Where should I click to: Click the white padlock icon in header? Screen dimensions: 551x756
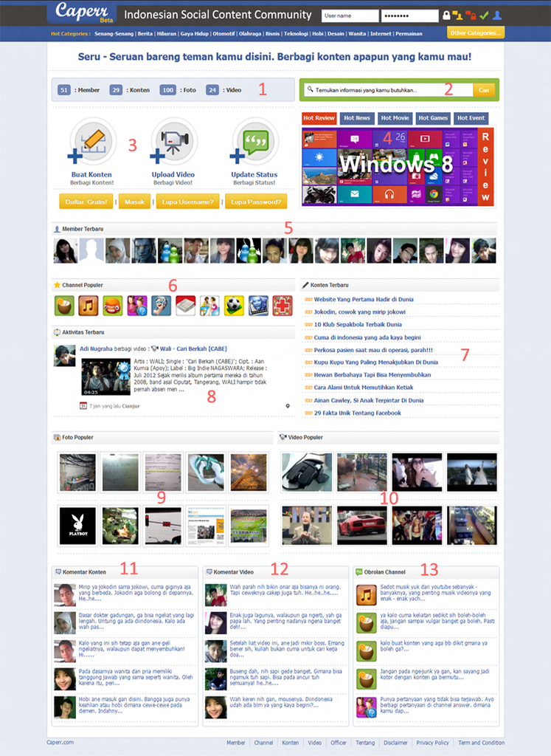click(x=446, y=16)
